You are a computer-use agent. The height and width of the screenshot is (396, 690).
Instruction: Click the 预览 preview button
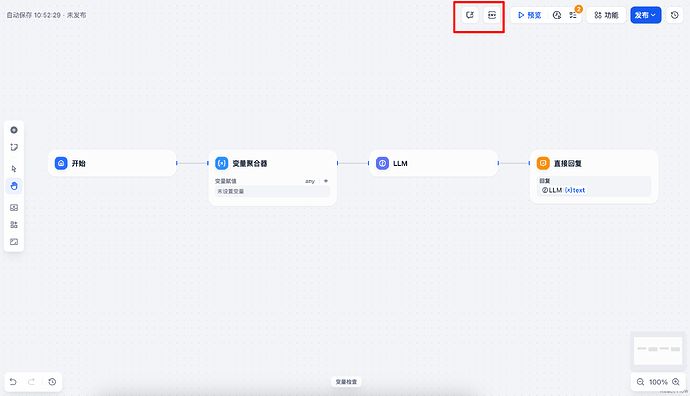pos(529,15)
